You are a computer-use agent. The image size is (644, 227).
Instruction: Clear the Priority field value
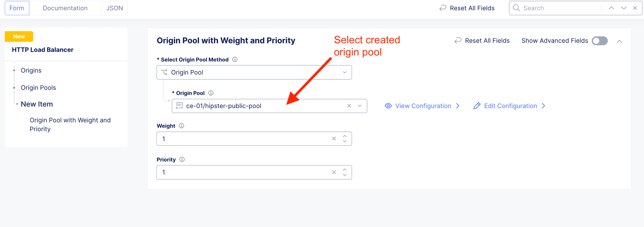click(334, 172)
